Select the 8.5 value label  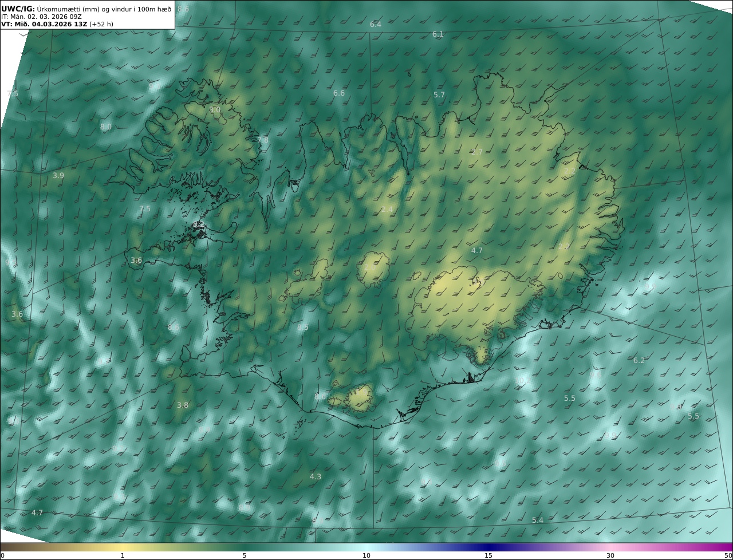(x=303, y=328)
